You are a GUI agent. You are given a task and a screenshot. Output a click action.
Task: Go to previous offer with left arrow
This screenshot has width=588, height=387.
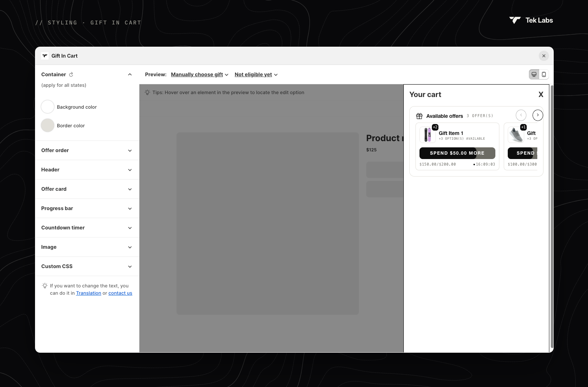tap(521, 115)
